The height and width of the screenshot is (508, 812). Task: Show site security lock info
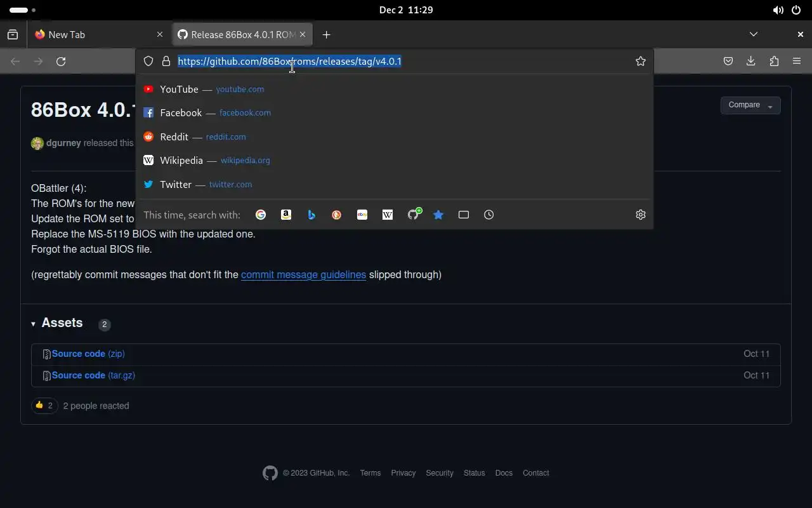point(166,61)
